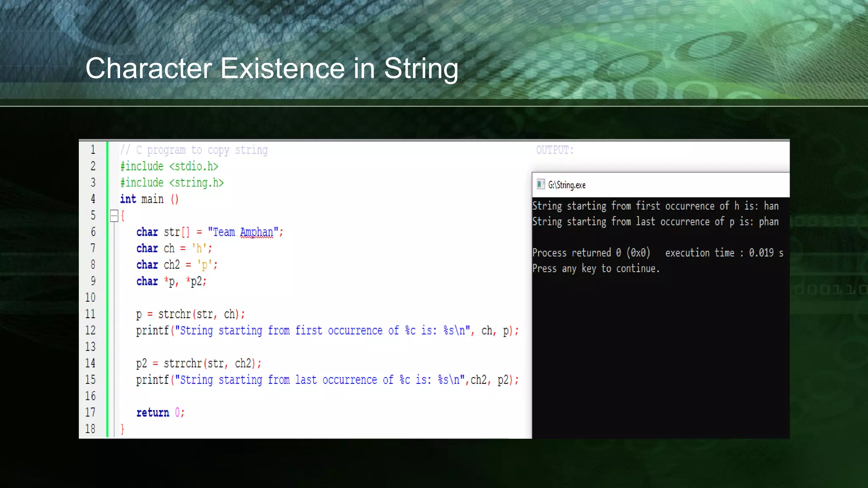Click the String.exe console window icon
The image size is (868, 488).
[x=540, y=184]
